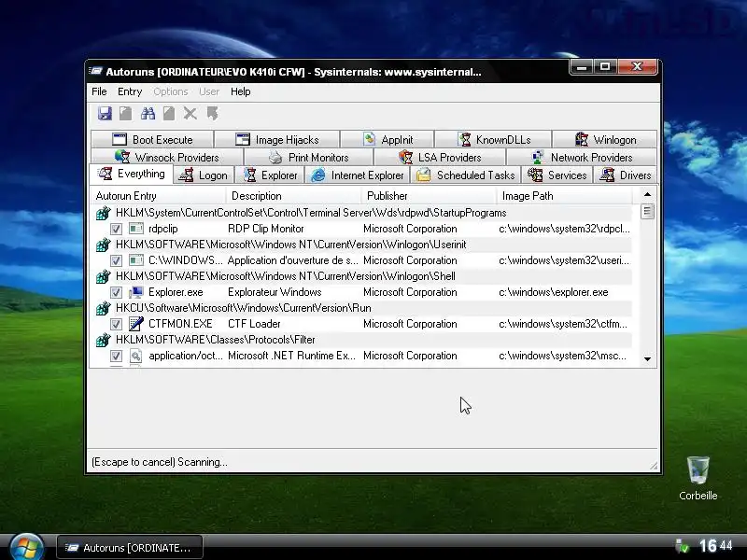This screenshot has width=747, height=560.
Task: Switch to the LSA Providers tab
Action: pyautogui.click(x=440, y=157)
